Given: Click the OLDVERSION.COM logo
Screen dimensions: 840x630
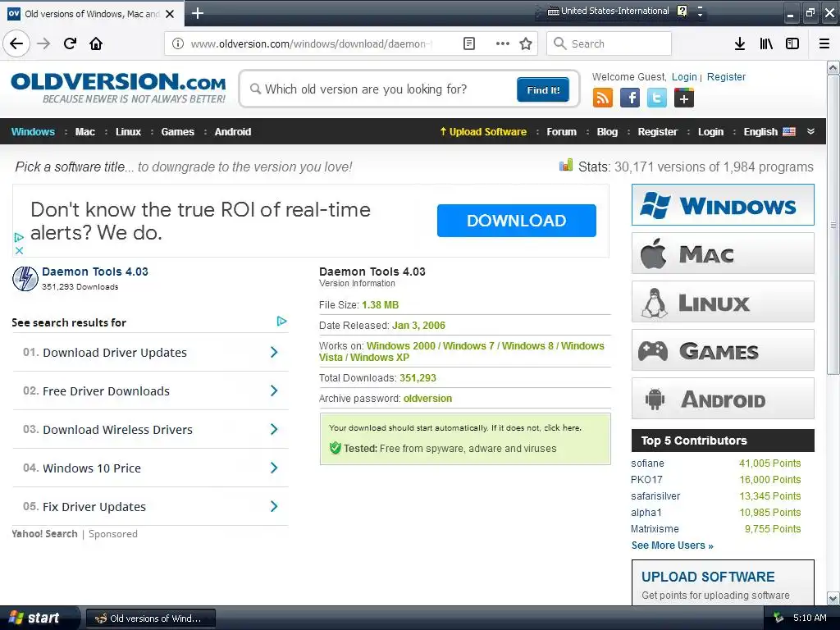Looking at the screenshot, I should (118, 88).
